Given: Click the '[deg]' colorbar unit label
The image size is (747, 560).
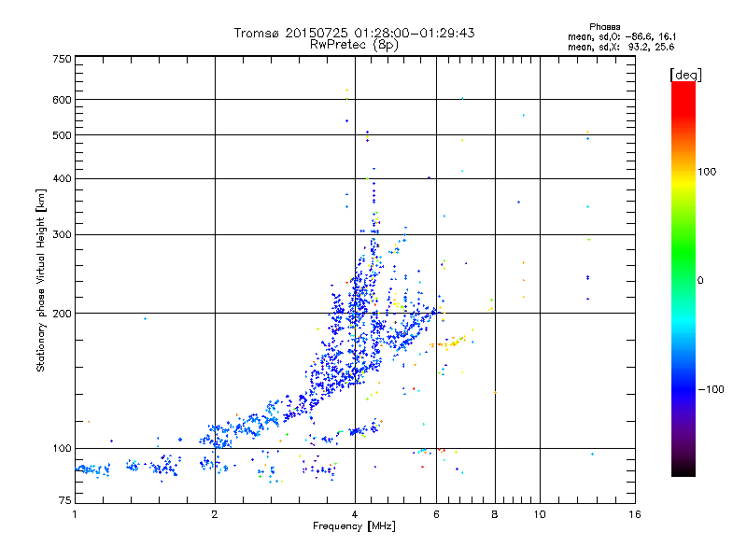Looking at the screenshot, I should click(x=685, y=75).
